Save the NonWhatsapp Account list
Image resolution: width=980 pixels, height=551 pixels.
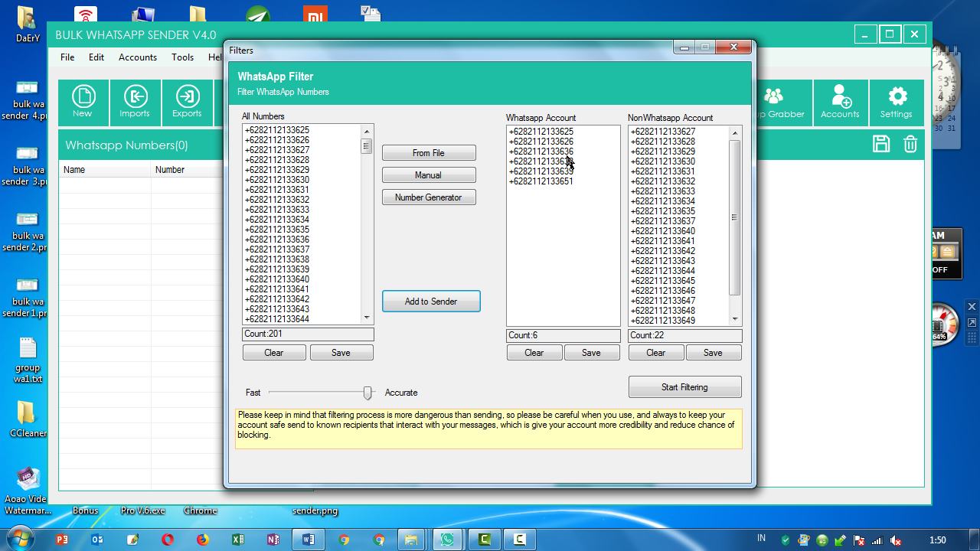point(713,353)
